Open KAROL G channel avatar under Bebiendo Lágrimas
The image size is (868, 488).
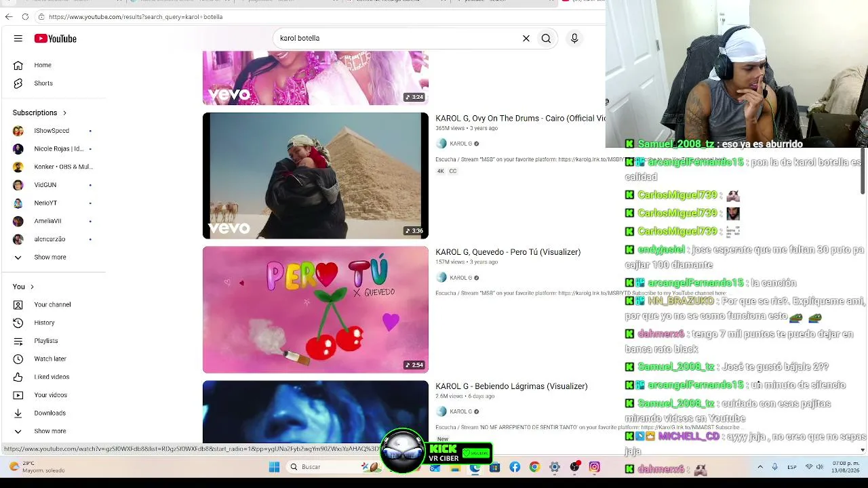click(x=441, y=411)
